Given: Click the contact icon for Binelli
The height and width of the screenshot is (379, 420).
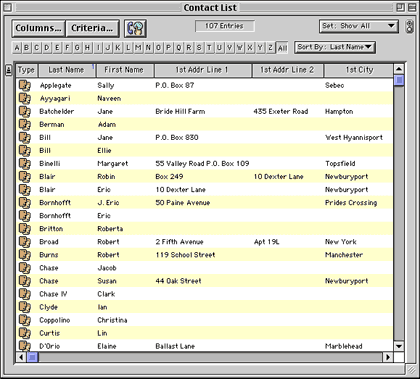Looking at the screenshot, I should (25, 164).
